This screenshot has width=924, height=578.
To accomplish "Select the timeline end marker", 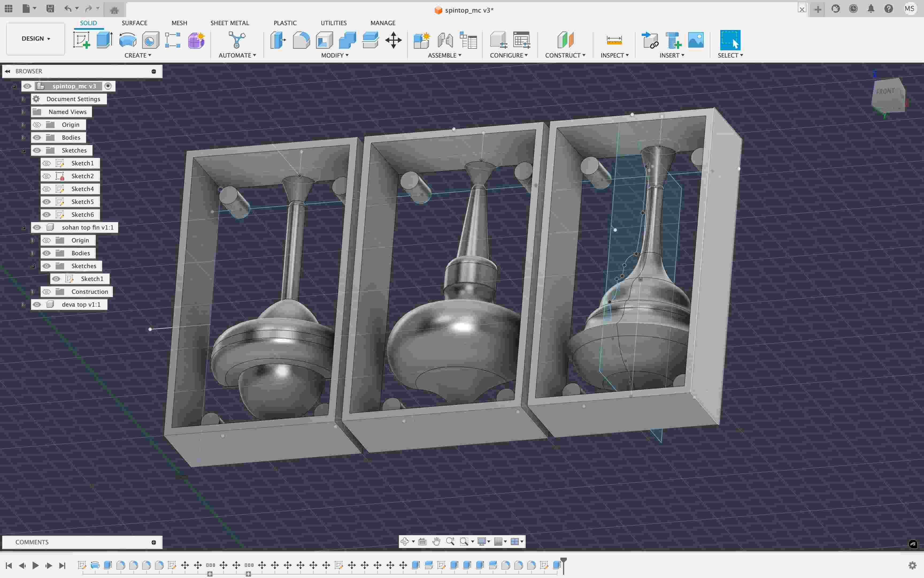I will pos(564,565).
